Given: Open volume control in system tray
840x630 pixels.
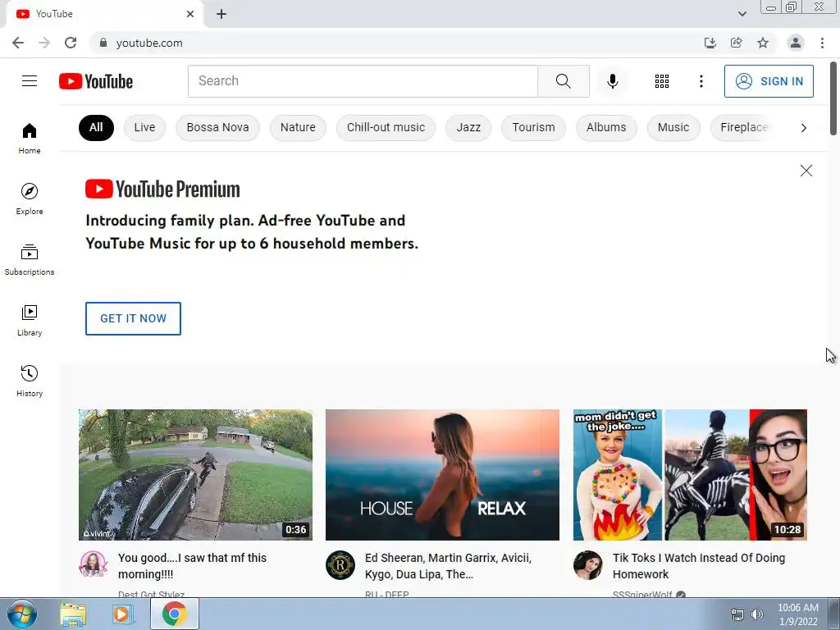Looking at the screenshot, I should (756, 614).
